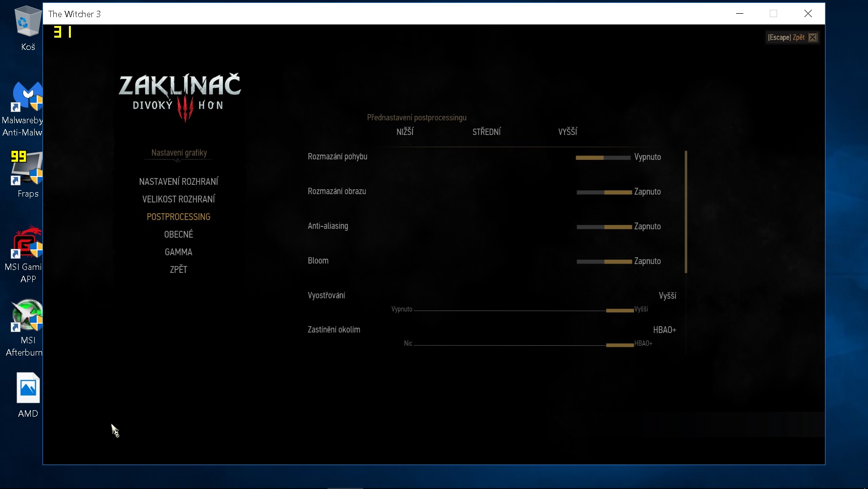Minimize The Witcher 3 window

pyautogui.click(x=739, y=14)
